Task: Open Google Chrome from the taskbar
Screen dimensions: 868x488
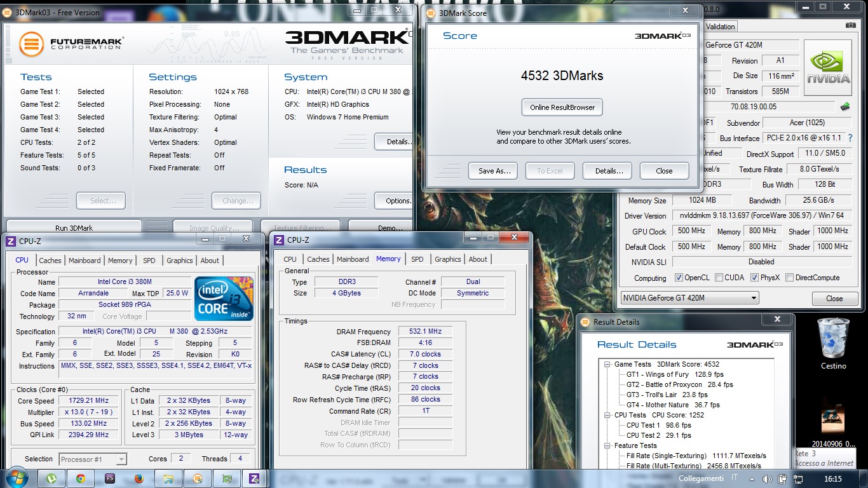Action: [x=81, y=478]
